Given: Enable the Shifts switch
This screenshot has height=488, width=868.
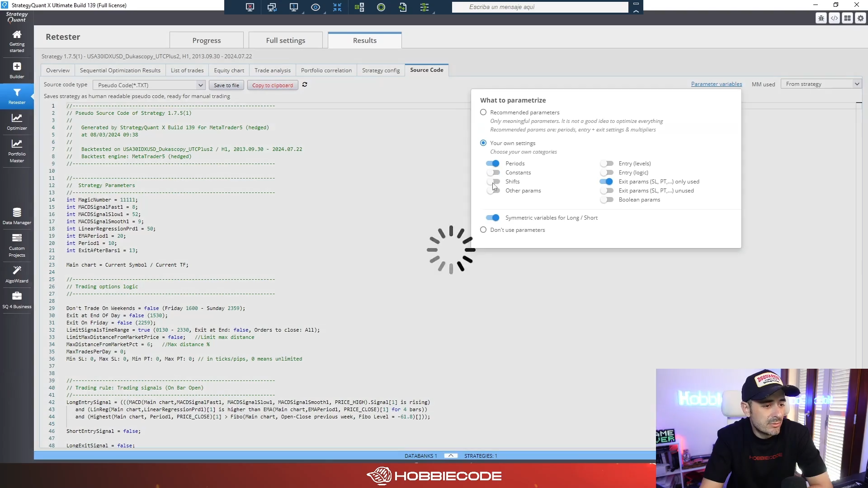Looking at the screenshot, I should click(x=493, y=182).
